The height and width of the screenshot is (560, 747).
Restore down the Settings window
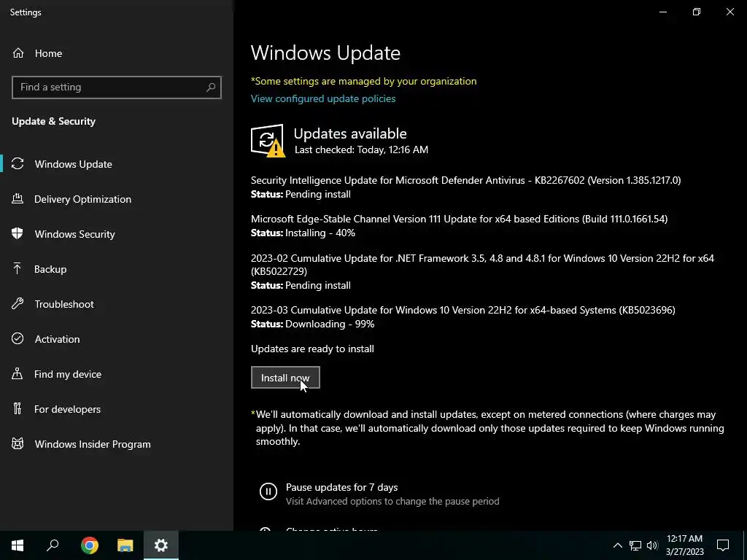697,12
